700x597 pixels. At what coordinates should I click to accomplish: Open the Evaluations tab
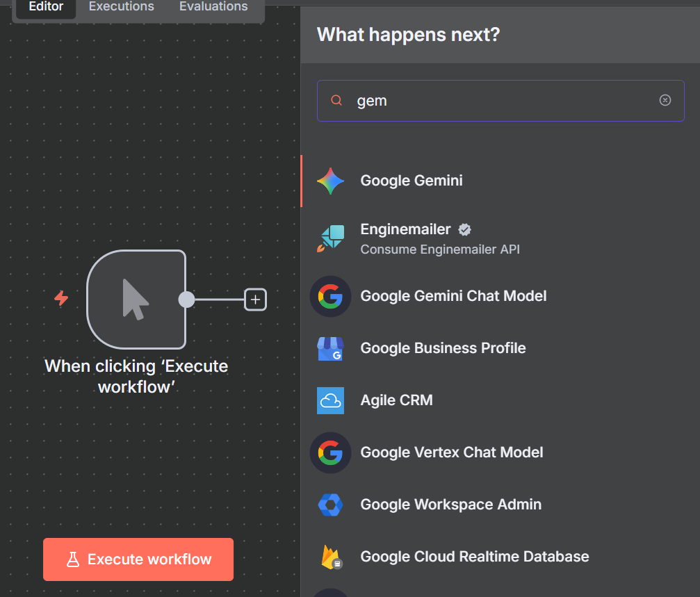coord(213,7)
